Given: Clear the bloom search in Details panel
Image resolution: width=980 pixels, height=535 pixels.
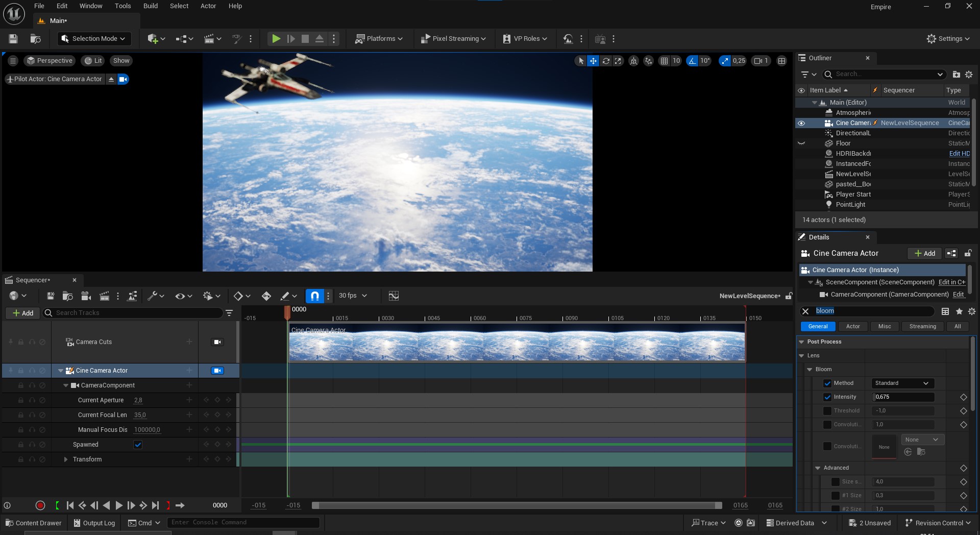Looking at the screenshot, I should [x=805, y=311].
